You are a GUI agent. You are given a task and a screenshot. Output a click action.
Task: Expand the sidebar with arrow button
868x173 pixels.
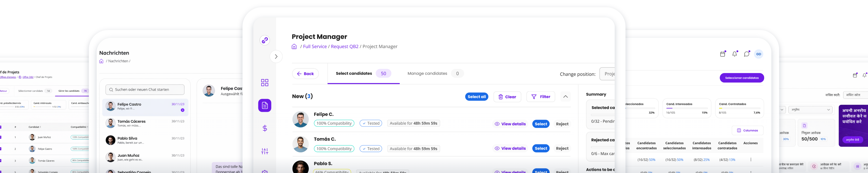click(276, 57)
